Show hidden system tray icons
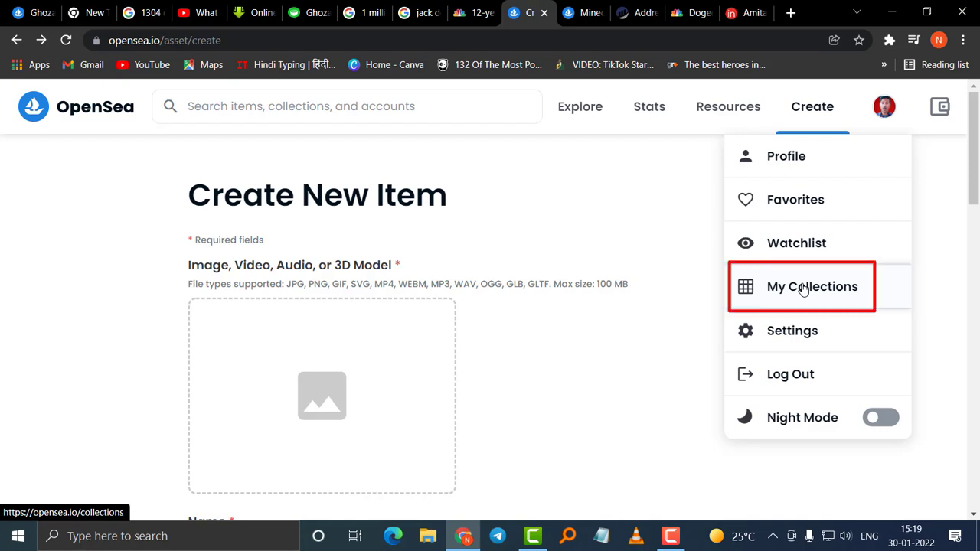The width and height of the screenshot is (980, 551). click(773, 536)
